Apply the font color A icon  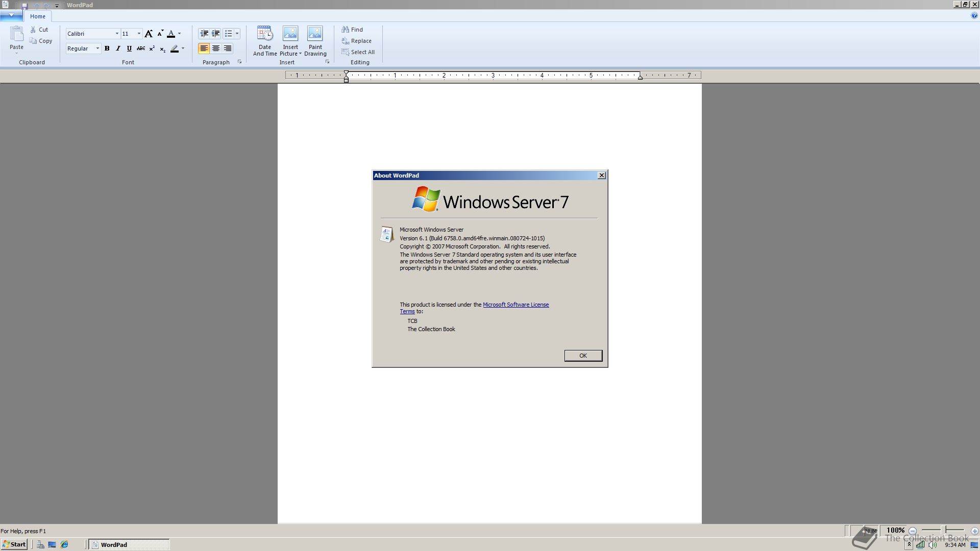(x=171, y=34)
